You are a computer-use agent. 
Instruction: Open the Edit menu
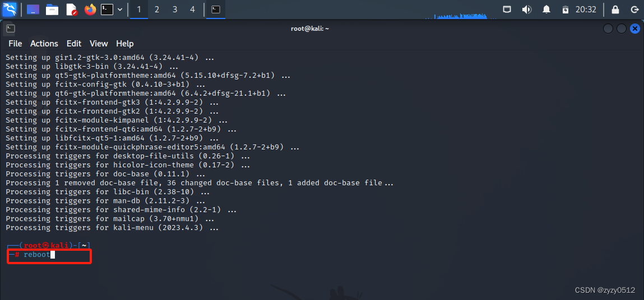(74, 44)
